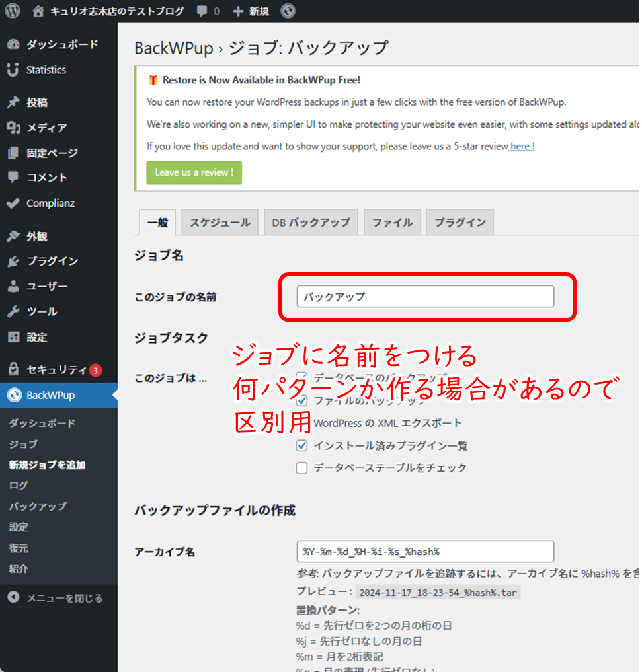Open BackWPup ダッシュボード submenu item
This screenshot has height=672, width=642.
pos(42,423)
